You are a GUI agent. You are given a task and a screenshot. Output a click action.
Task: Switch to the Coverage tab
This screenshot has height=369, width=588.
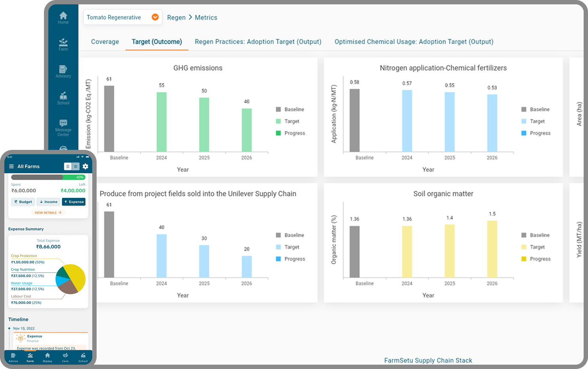pyautogui.click(x=105, y=42)
